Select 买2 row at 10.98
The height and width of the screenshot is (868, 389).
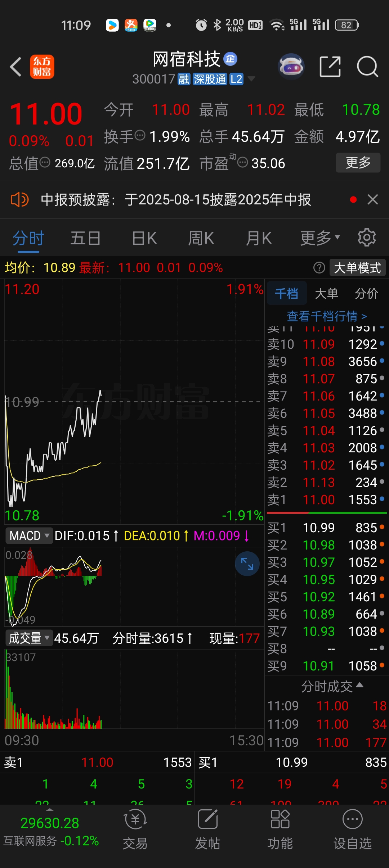coord(326,545)
